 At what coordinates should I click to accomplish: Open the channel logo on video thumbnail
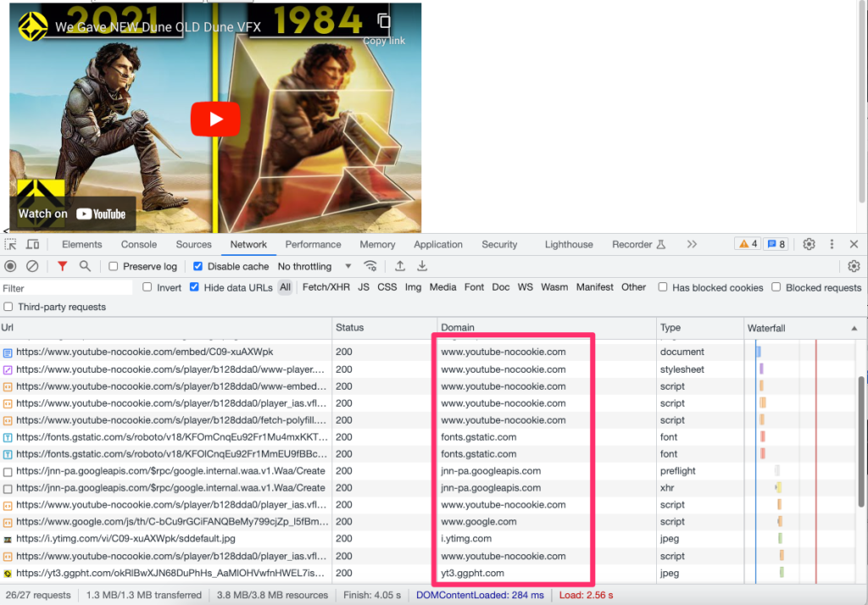pyautogui.click(x=33, y=26)
